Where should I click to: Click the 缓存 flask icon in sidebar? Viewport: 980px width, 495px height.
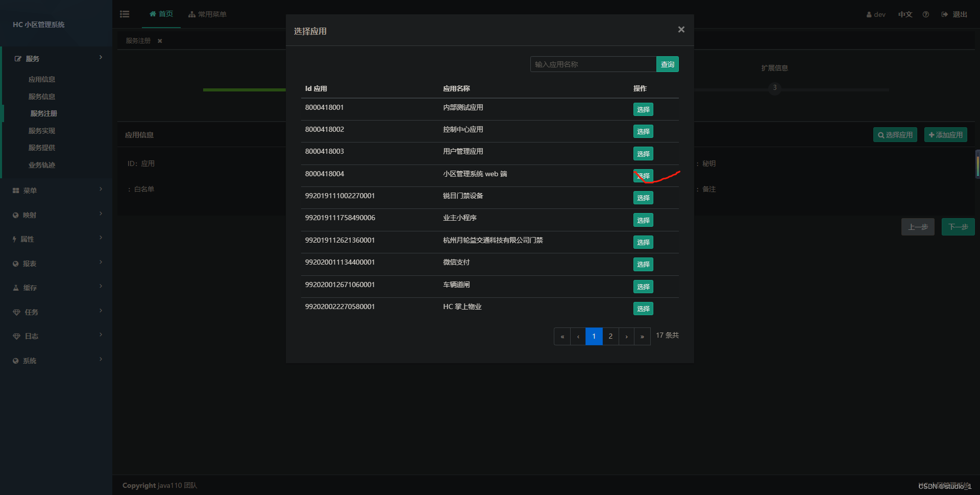16,288
